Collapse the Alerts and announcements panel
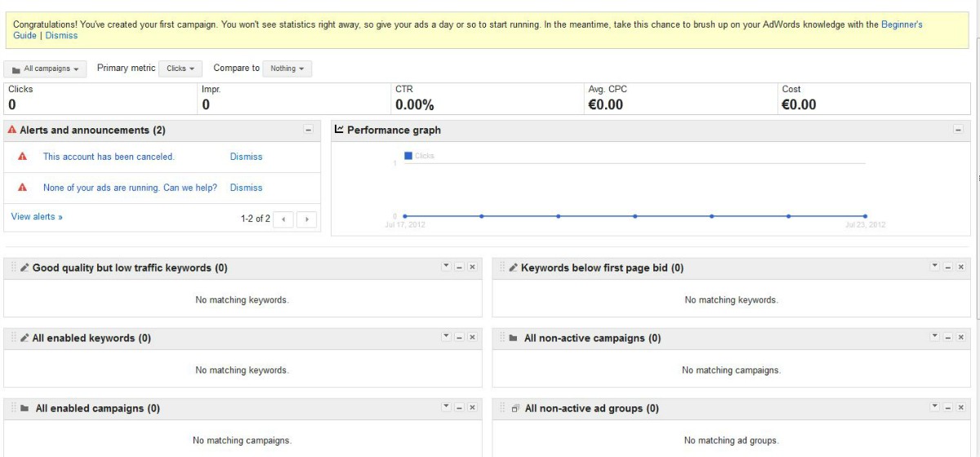This screenshot has height=457, width=980. pyautogui.click(x=308, y=130)
